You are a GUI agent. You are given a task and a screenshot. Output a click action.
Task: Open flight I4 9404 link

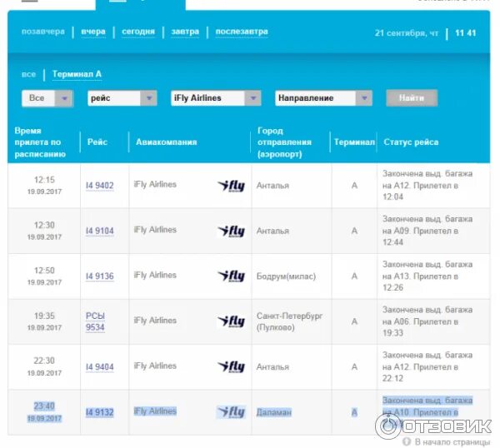99,367
